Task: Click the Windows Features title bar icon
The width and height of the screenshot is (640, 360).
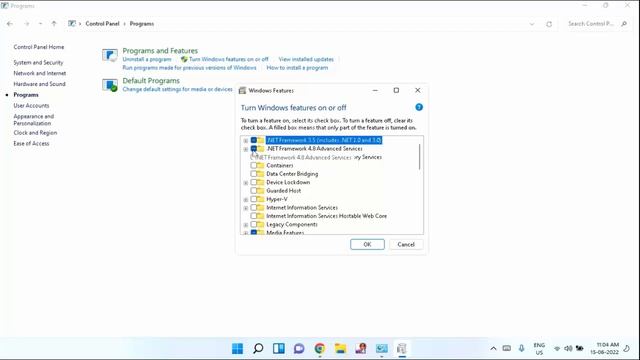Action: (x=242, y=91)
